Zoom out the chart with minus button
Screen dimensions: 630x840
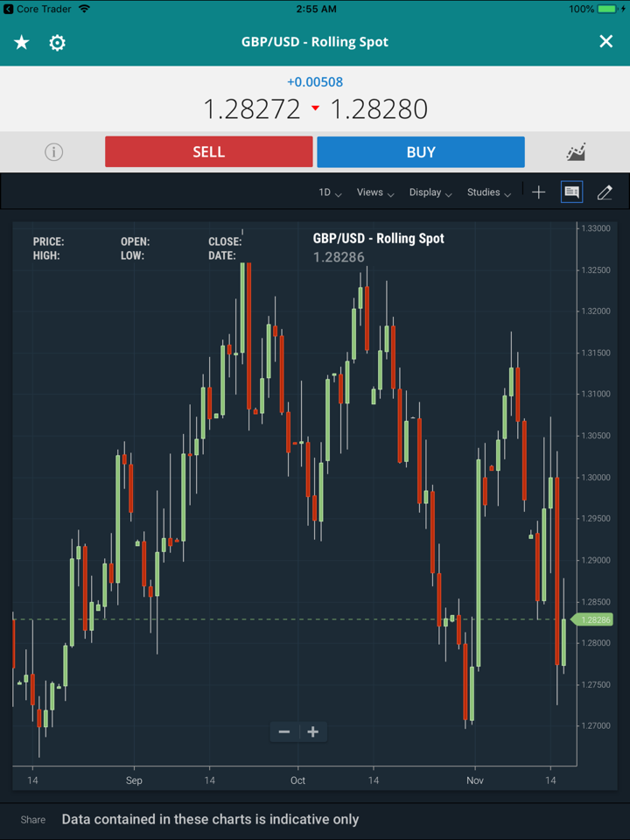click(x=284, y=731)
